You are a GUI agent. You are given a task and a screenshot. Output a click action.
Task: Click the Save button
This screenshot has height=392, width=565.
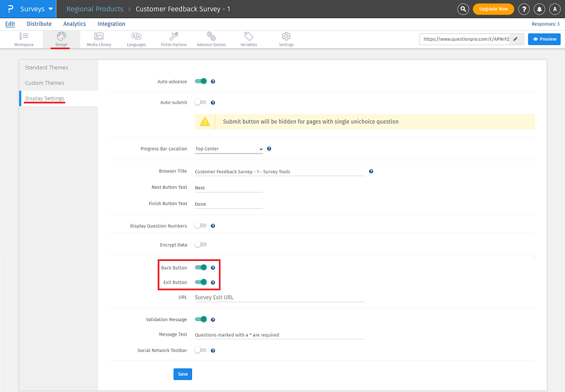pos(183,374)
